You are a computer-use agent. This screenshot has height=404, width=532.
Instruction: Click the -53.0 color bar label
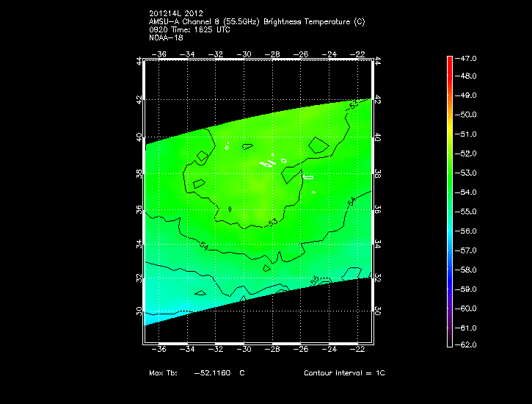click(x=468, y=173)
